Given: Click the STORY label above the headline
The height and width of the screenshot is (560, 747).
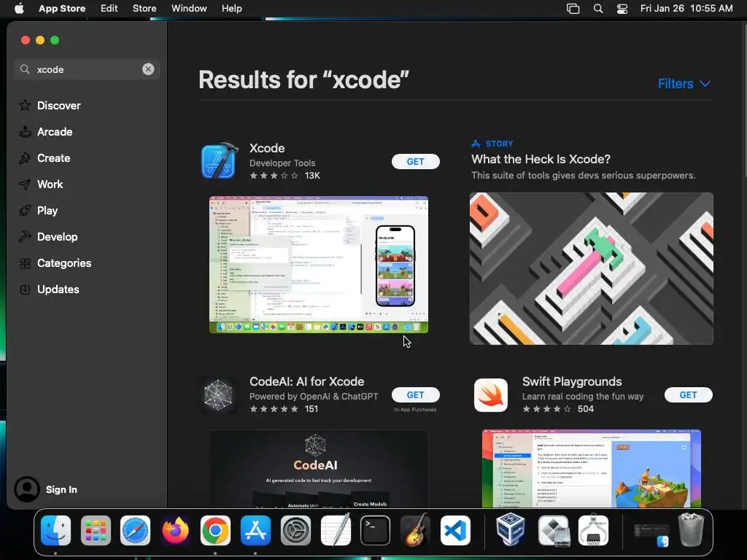Looking at the screenshot, I should click(499, 144).
